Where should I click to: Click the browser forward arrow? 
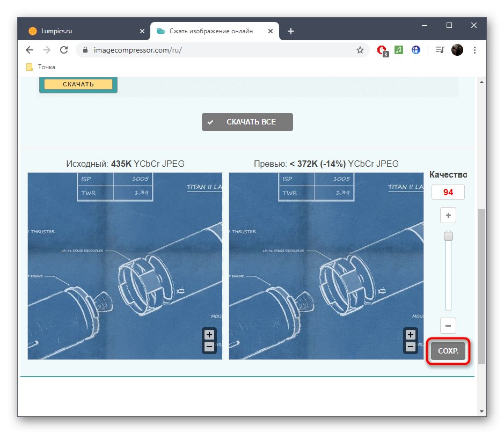[x=47, y=50]
